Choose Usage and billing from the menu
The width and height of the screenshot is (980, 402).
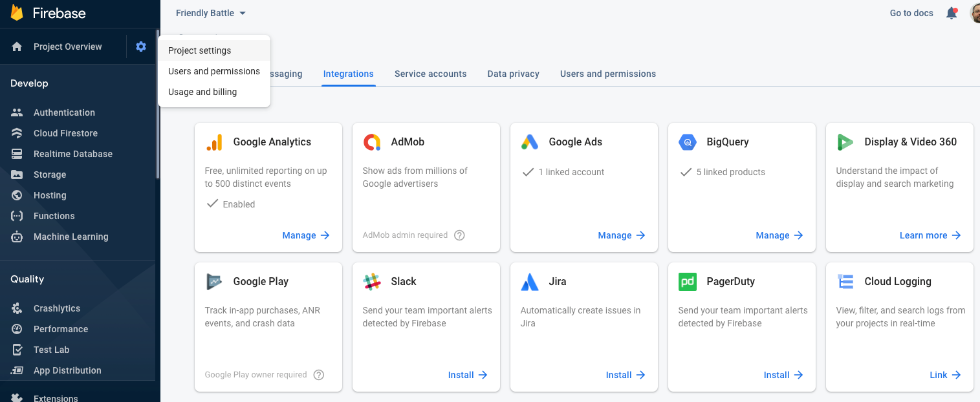[x=202, y=92]
